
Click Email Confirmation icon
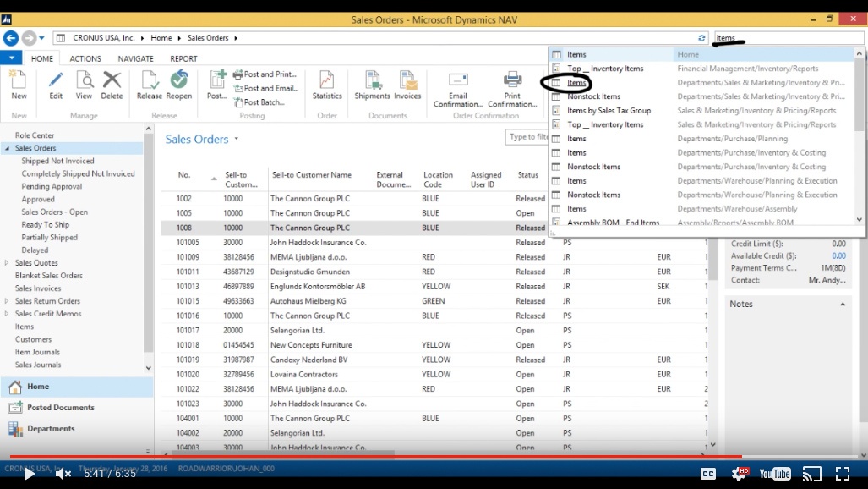click(x=458, y=80)
